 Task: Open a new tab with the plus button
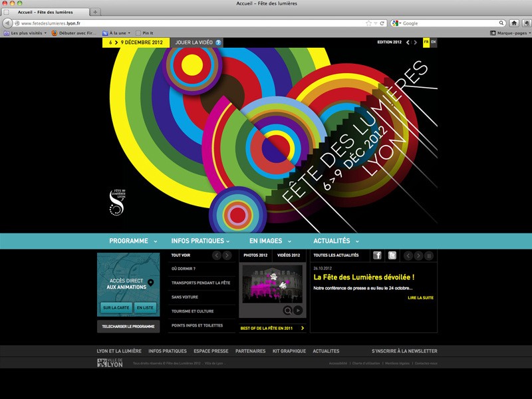point(95,12)
